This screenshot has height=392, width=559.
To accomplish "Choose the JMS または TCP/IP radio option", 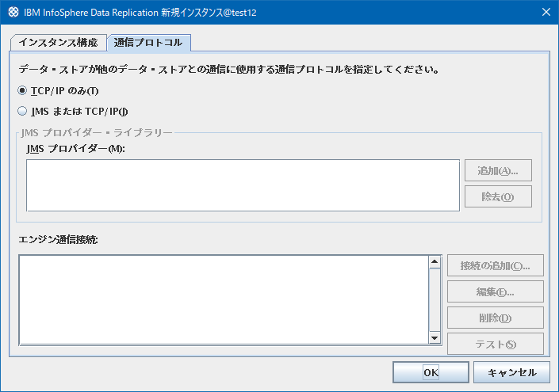I will click(x=22, y=112).
